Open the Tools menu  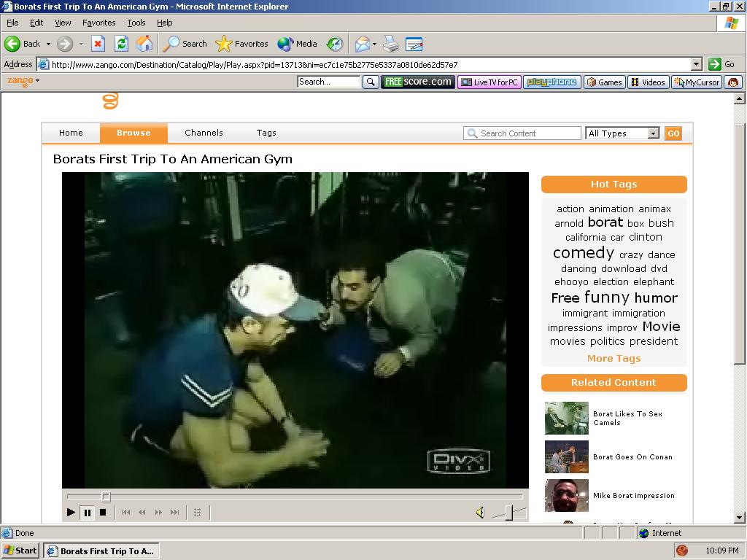(x=136, y=23)
